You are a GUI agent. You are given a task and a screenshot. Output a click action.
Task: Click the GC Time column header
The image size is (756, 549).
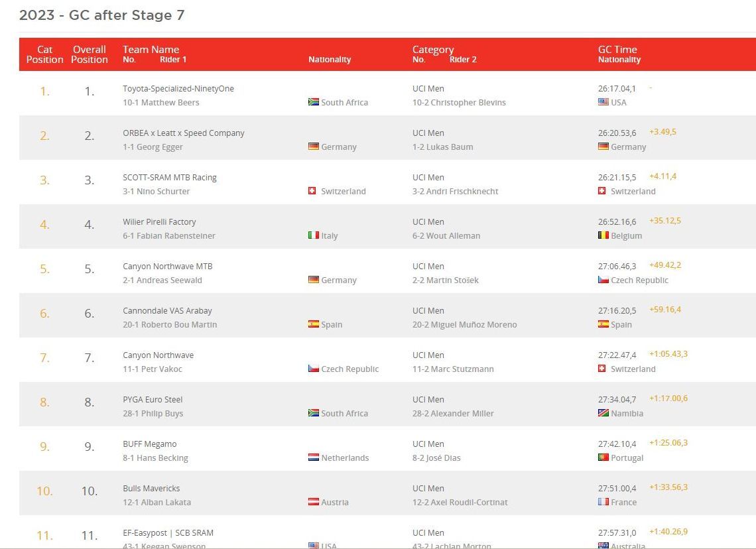pyautogui.click(x=617, y=50)
